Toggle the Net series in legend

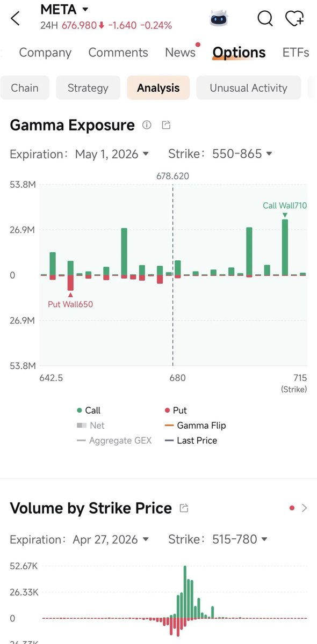(x=90, y=425)
